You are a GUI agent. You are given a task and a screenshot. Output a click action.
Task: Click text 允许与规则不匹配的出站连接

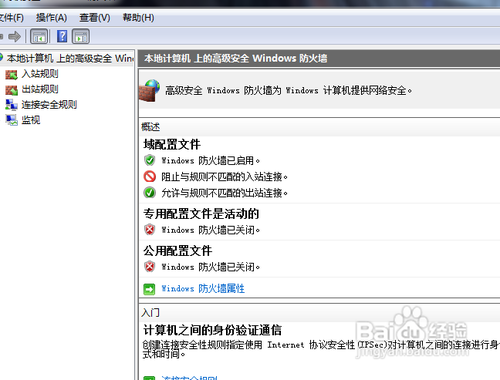click(224, 193)
